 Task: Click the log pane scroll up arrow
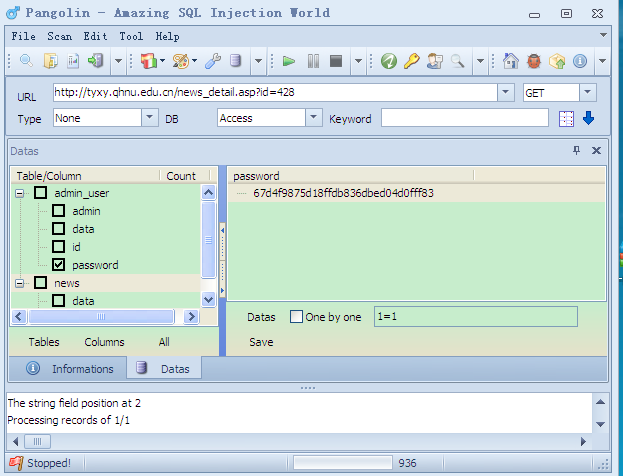click(x=600, y=402)
